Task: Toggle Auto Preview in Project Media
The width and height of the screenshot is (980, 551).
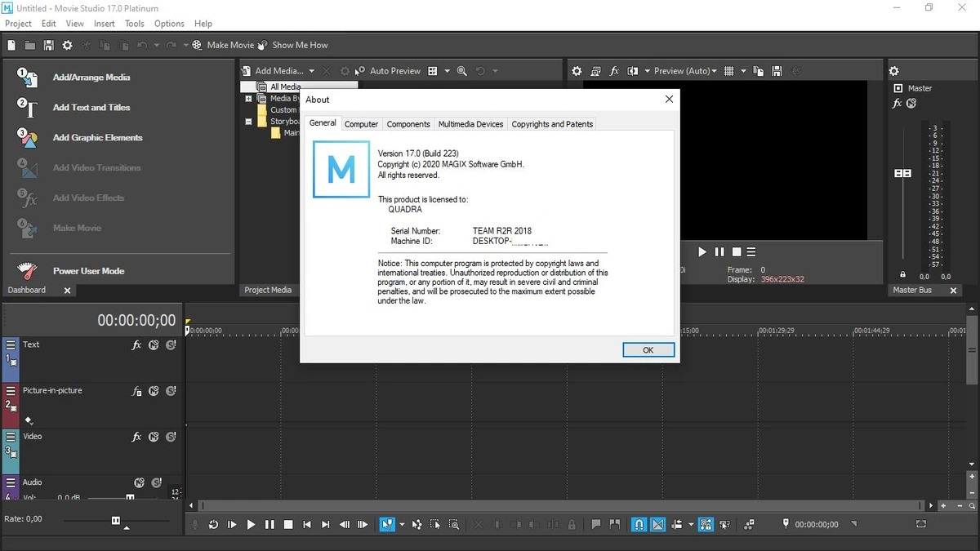Action: (388, 71)
